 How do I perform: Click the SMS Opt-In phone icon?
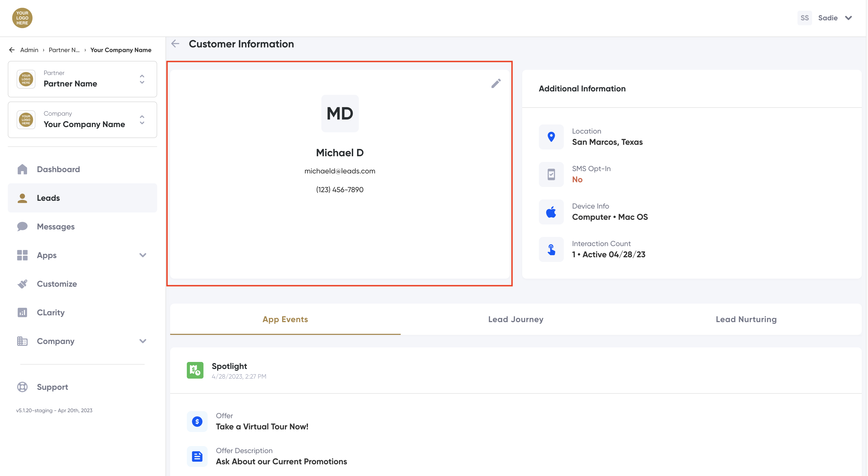[551, 174]
